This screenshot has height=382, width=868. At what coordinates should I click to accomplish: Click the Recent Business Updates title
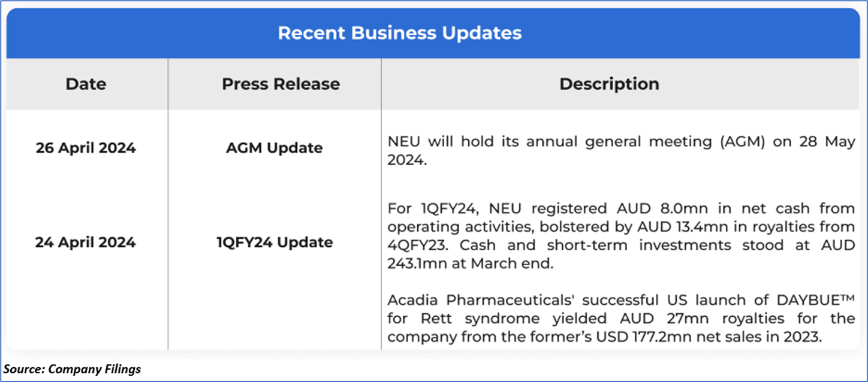(x=400, y=33)
